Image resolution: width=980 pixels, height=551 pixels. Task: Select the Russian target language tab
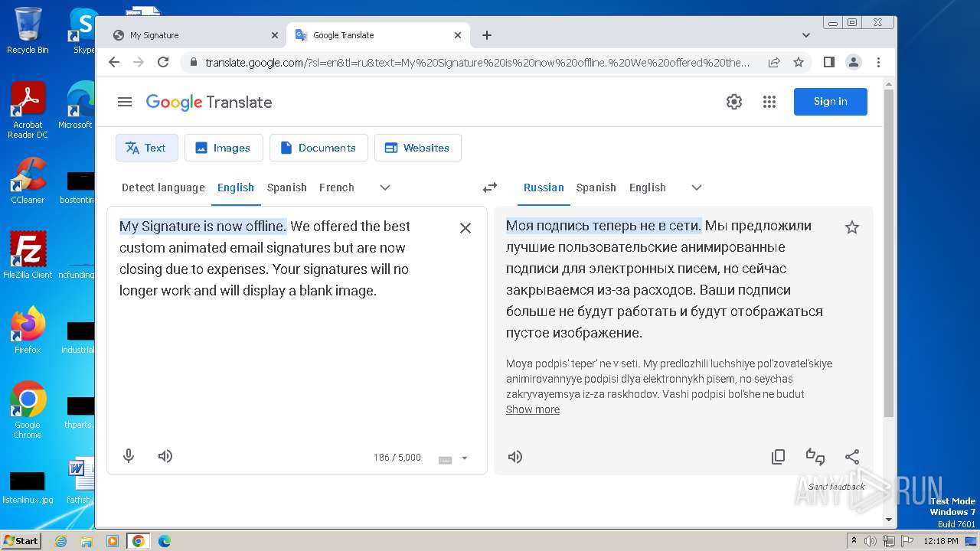(544, 187)
